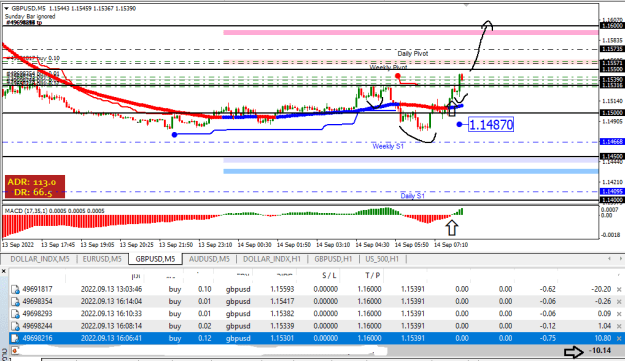The image size is (625, 361).
Task: Click open price 1.15417
Action: 282,302
